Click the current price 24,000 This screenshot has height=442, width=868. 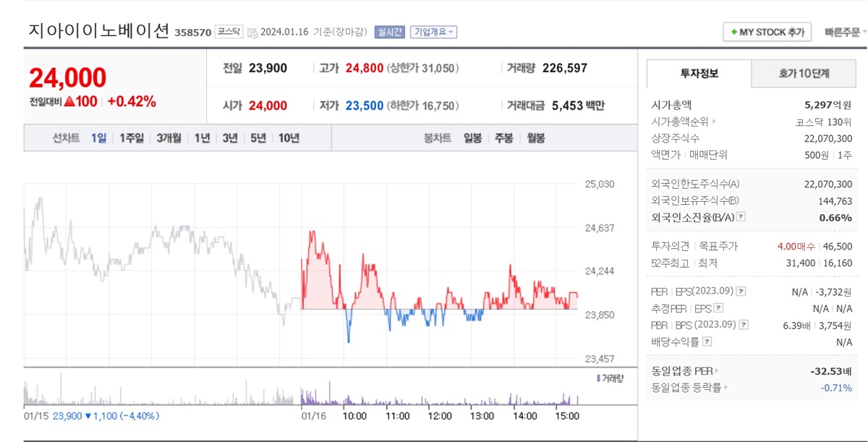point(68,77)
